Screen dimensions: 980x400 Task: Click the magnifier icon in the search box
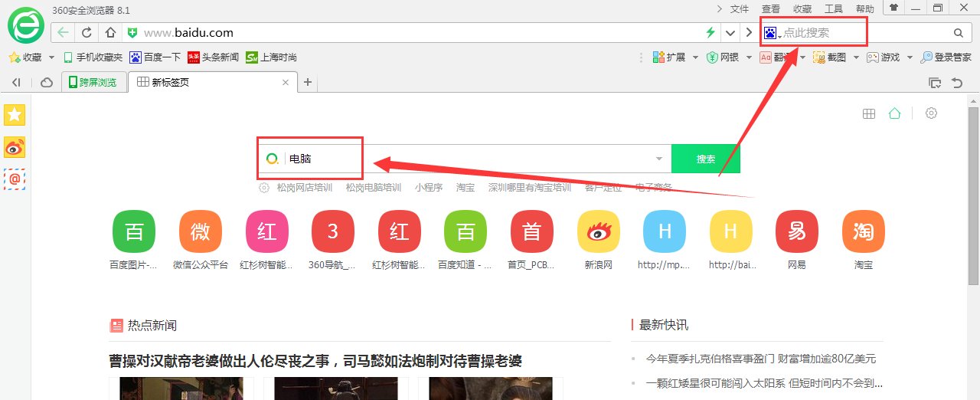tap(958, 33)
